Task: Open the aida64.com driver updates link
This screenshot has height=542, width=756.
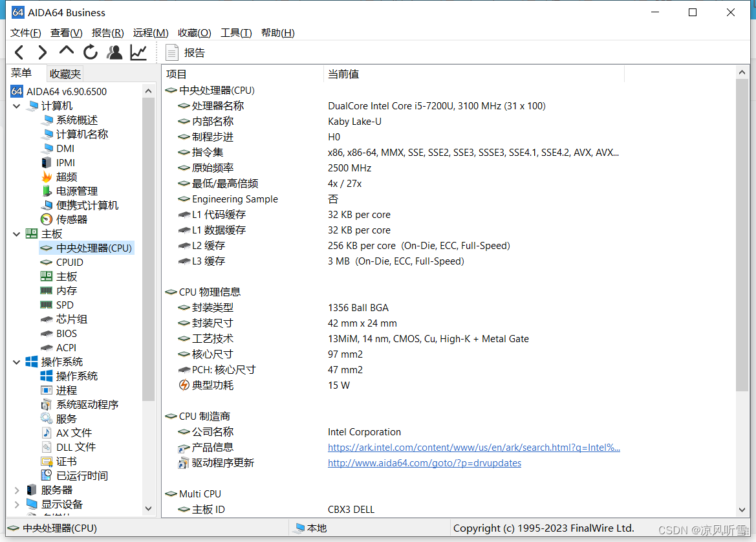Action: 424,463
